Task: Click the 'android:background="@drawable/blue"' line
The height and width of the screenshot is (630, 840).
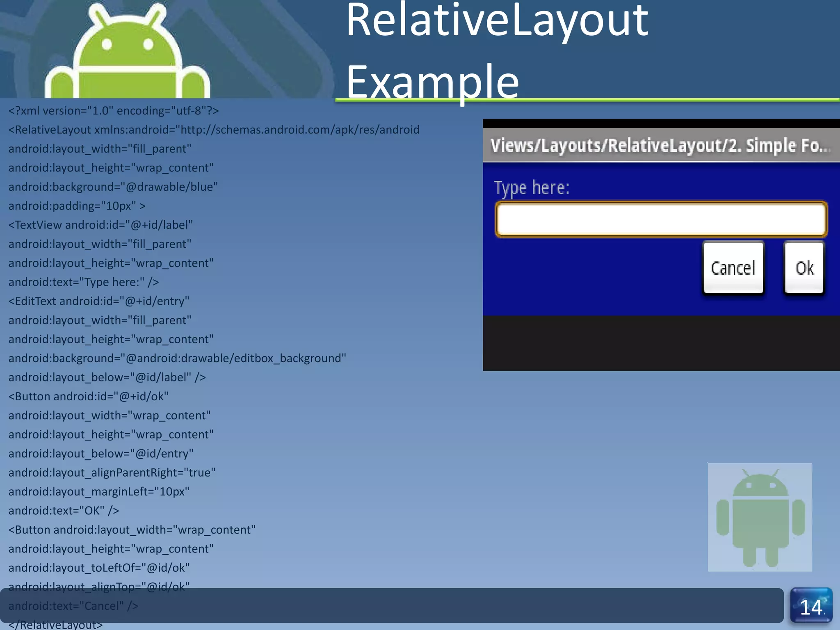Action: 113,187
